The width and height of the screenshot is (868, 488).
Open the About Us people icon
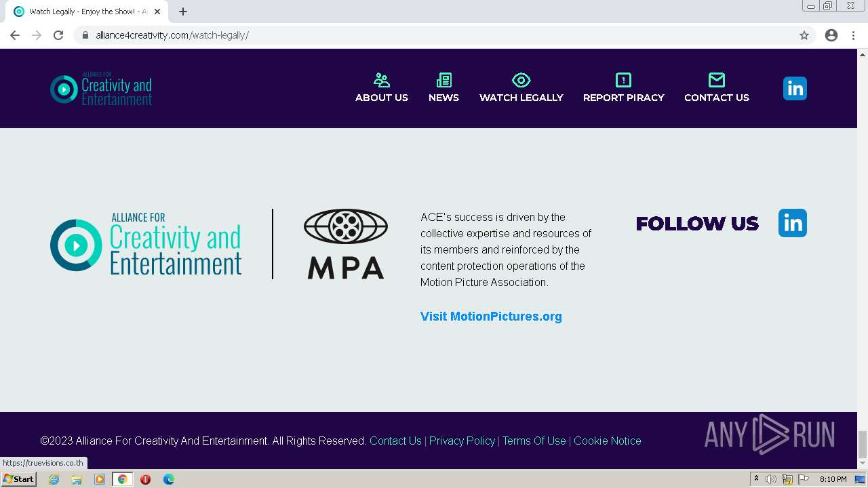click(x=382, y=80)
